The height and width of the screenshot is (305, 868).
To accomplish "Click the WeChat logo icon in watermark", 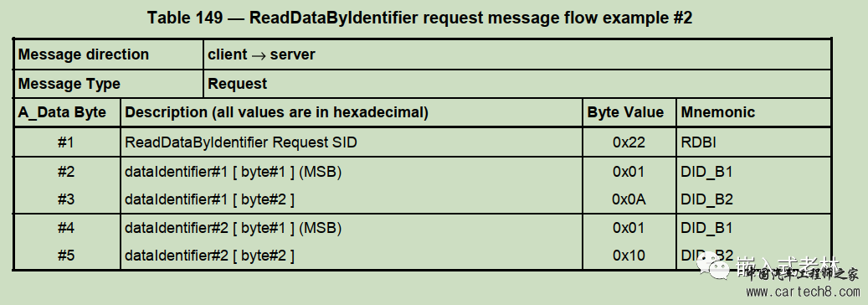I will [713, 266].
